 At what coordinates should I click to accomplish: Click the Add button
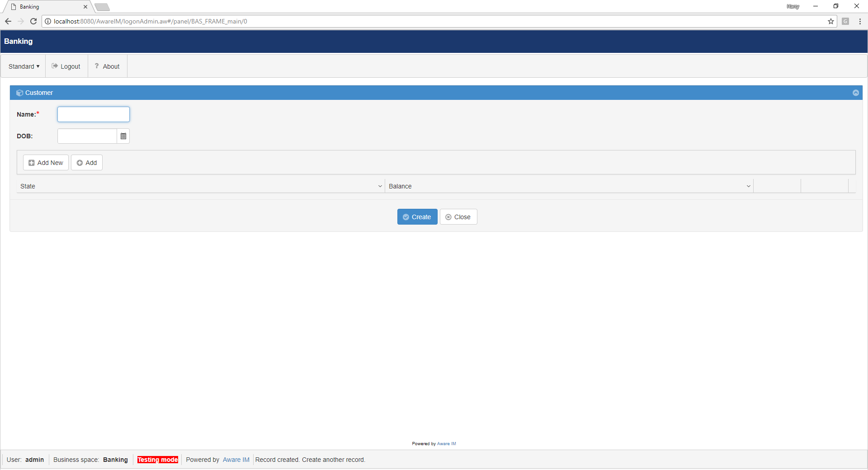click(87, 163)
